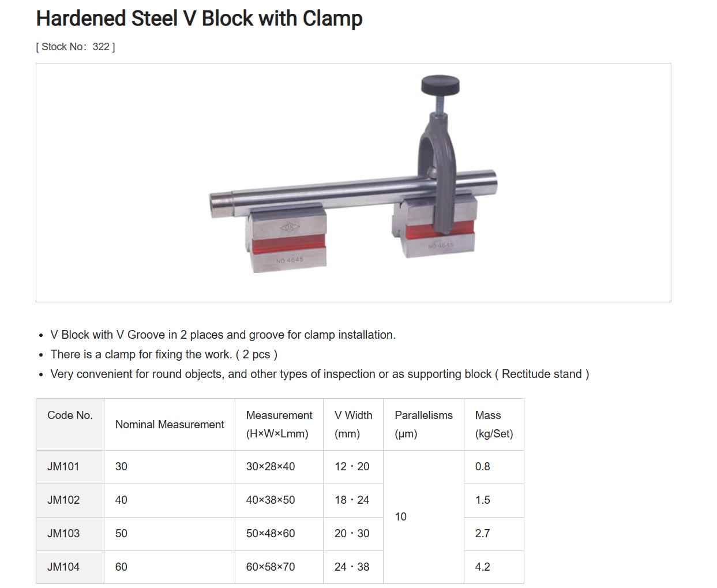
Task: Click the Mass (kg/Set) header
Action: (494, 424)
